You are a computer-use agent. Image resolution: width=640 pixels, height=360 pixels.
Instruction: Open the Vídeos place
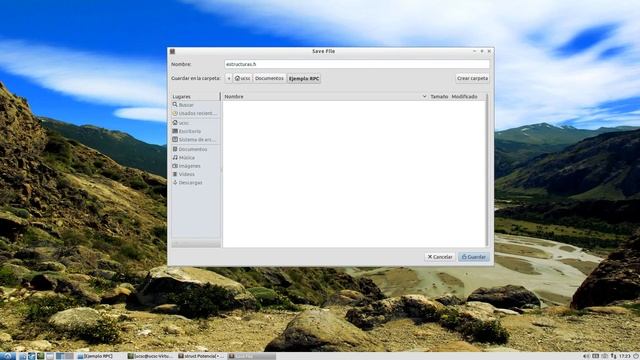coord(196,174)
